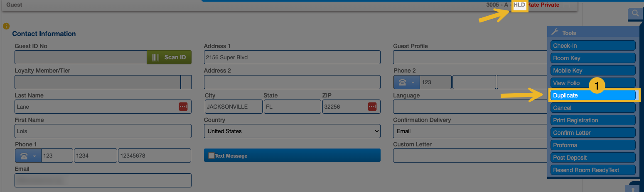Image resolution: width=644 pixels, height=192 pixels.
Task: Click the Post Deposit button
Action: click(x=593, y=158)
